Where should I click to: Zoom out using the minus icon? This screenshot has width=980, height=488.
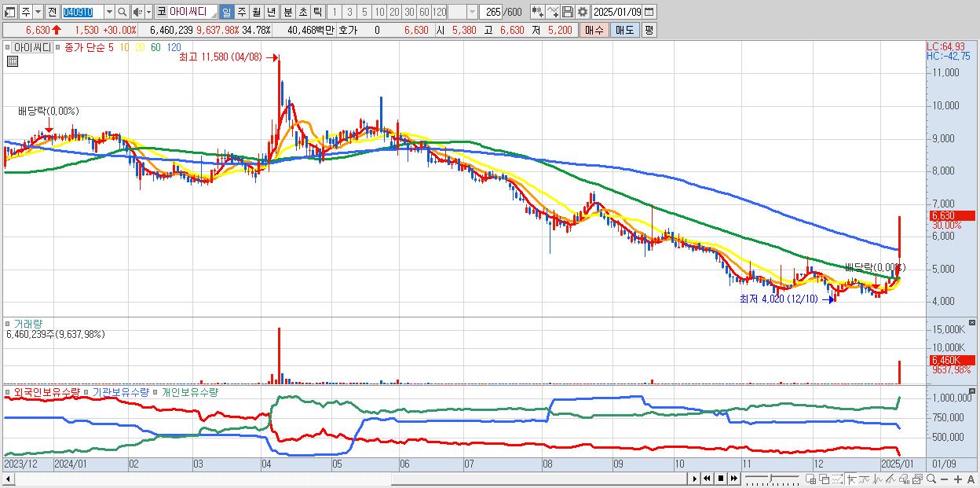point(945,479)
